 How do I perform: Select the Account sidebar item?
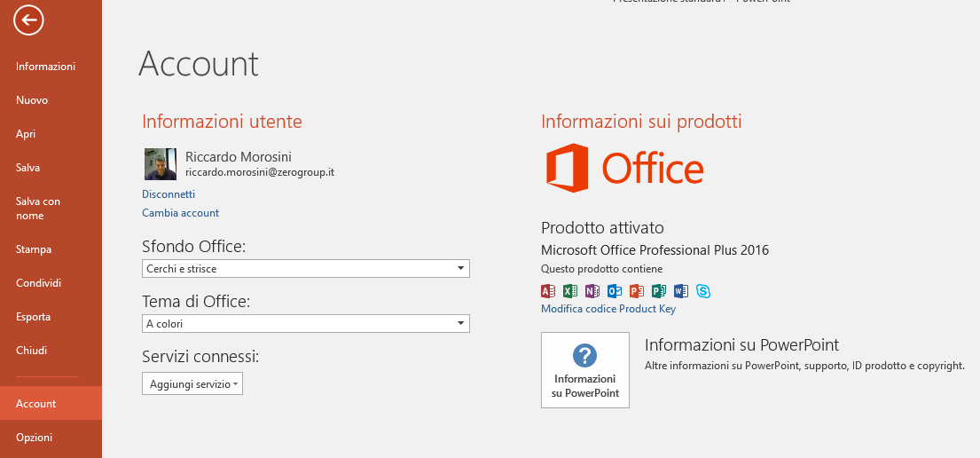pyautogui.click(x=51, y=404)
